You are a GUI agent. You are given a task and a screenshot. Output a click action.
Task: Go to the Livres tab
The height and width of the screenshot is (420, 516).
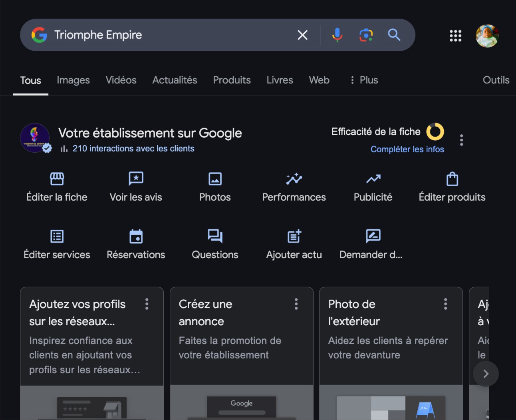coord(280,80)
